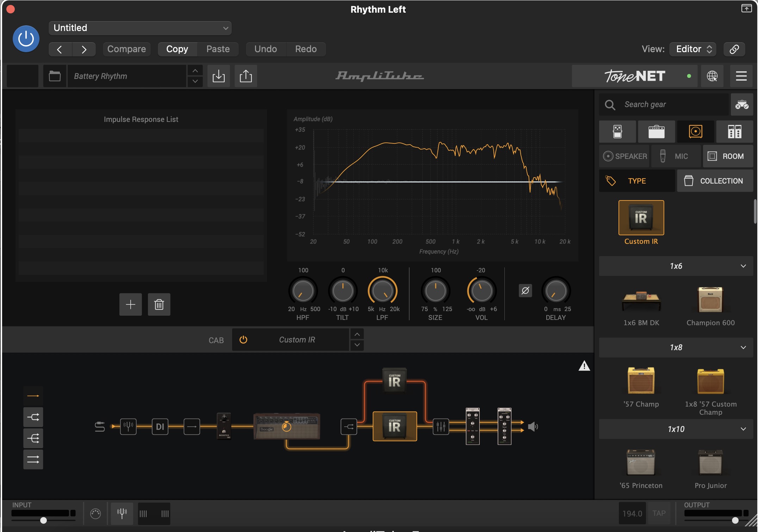
Task: Select the 1x6 BM DK cabinet
Action: [641, 301]
